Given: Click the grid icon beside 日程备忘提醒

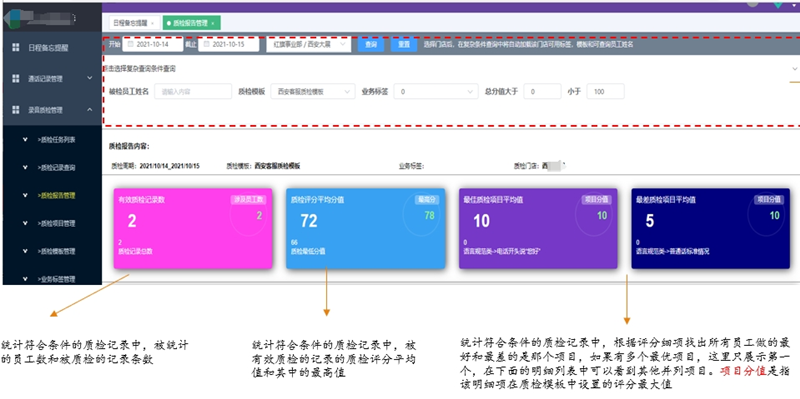Looking at the screenshot, I should (x=16, y=47).
